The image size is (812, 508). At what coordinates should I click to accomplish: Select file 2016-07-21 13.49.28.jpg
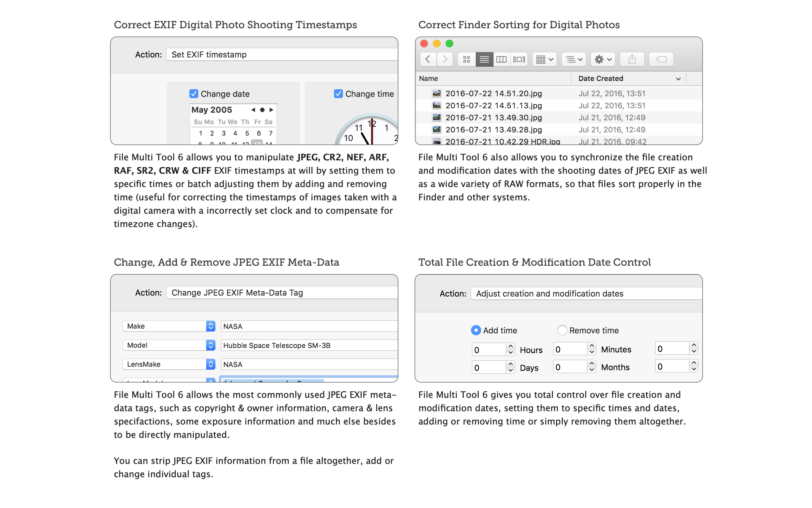coord(494,130)
